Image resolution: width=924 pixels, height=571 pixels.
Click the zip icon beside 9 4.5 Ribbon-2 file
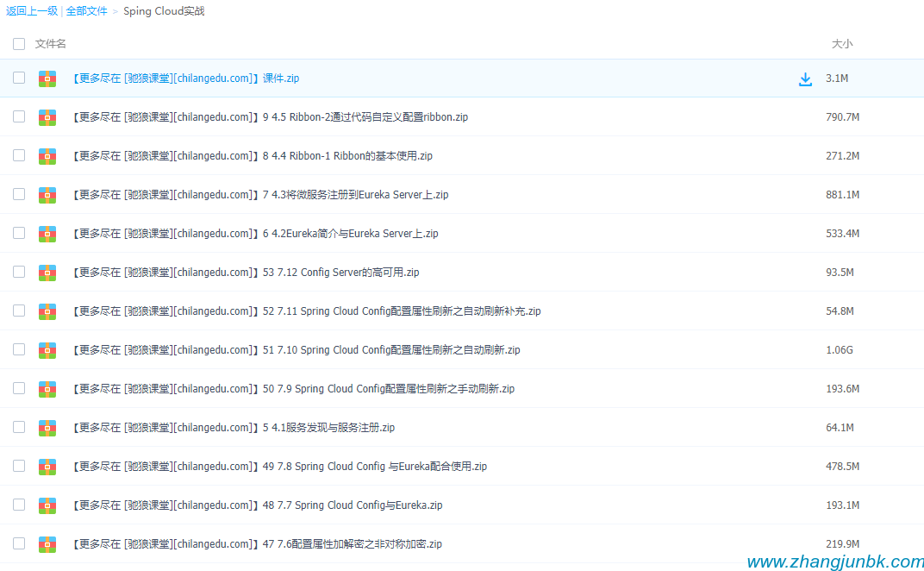(x=47, y=117)
